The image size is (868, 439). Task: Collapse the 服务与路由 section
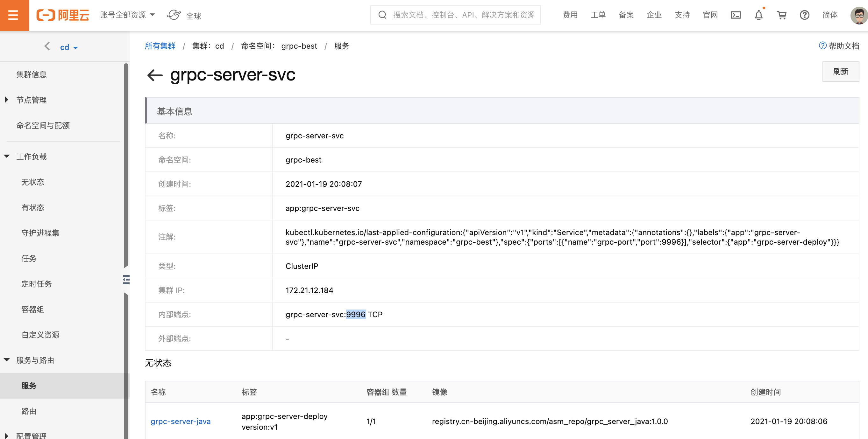click(x=35, y=360)
